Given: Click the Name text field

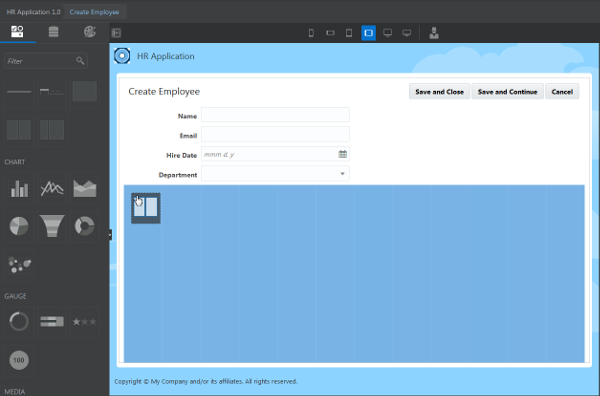Looking at the screenshot, I should point(275,115).
